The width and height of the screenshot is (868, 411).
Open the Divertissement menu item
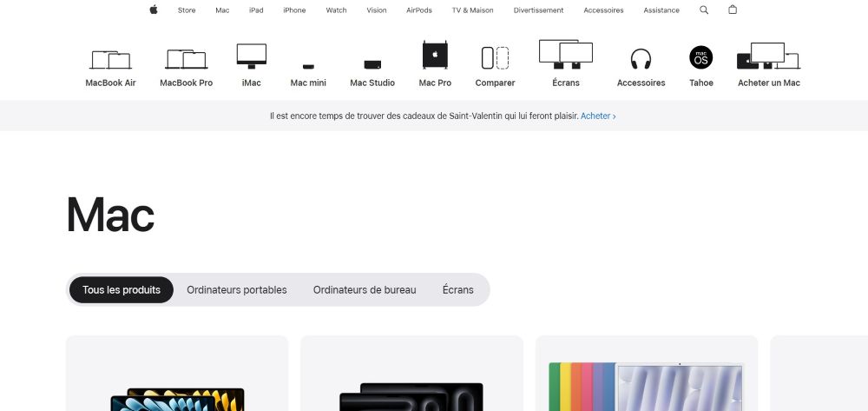pyautogui.click(x=539, y=10)
